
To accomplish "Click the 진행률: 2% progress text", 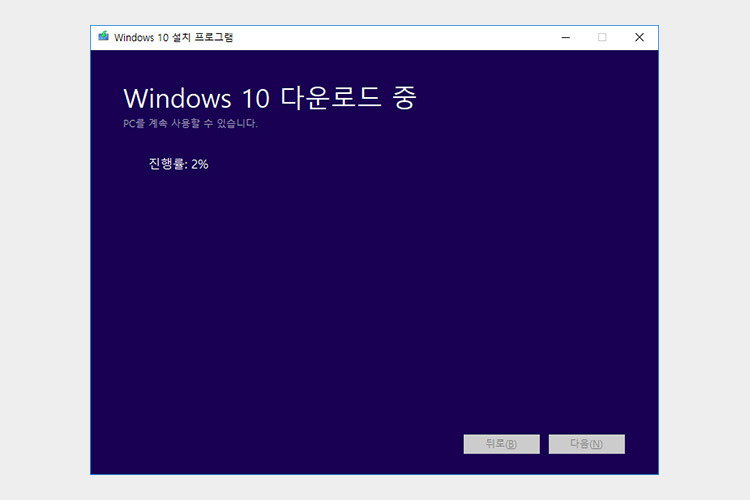I will point(178,164).
